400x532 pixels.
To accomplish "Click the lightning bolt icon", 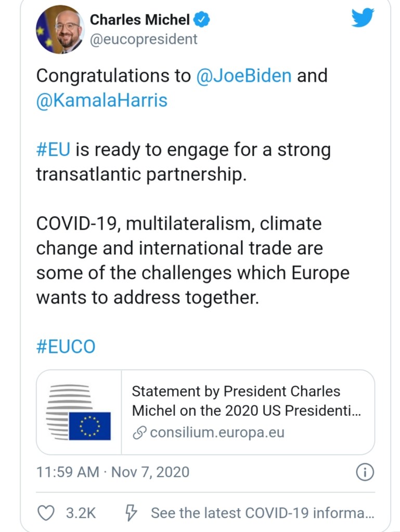I will 132,513.
